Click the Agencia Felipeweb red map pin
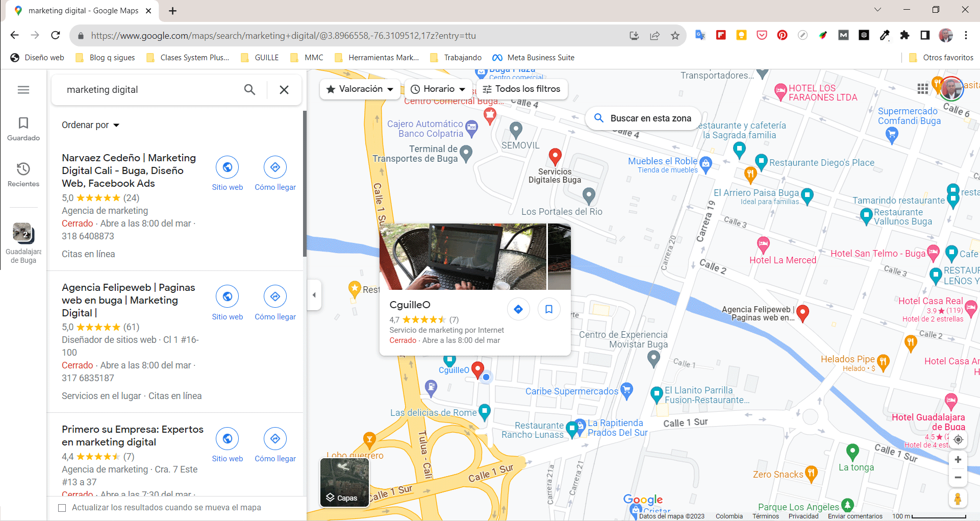Image resolution: width=980 pixels, height=521 pixels. point(802,313)
